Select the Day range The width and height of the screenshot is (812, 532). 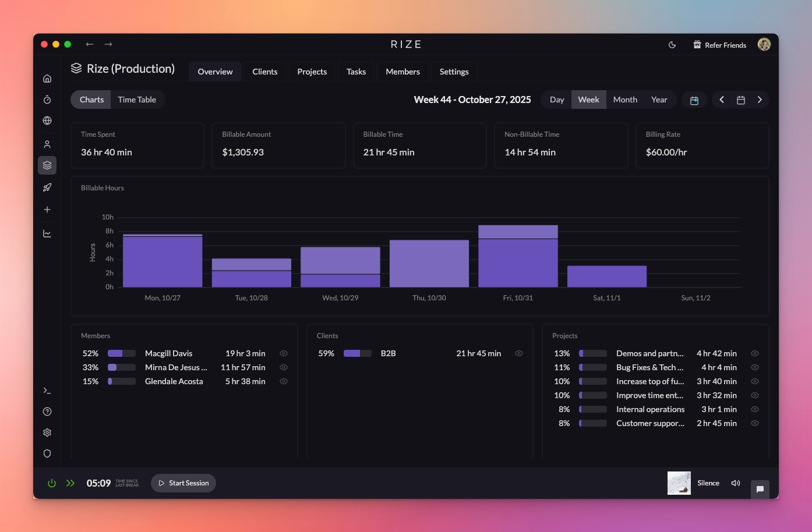coord(557,100)
